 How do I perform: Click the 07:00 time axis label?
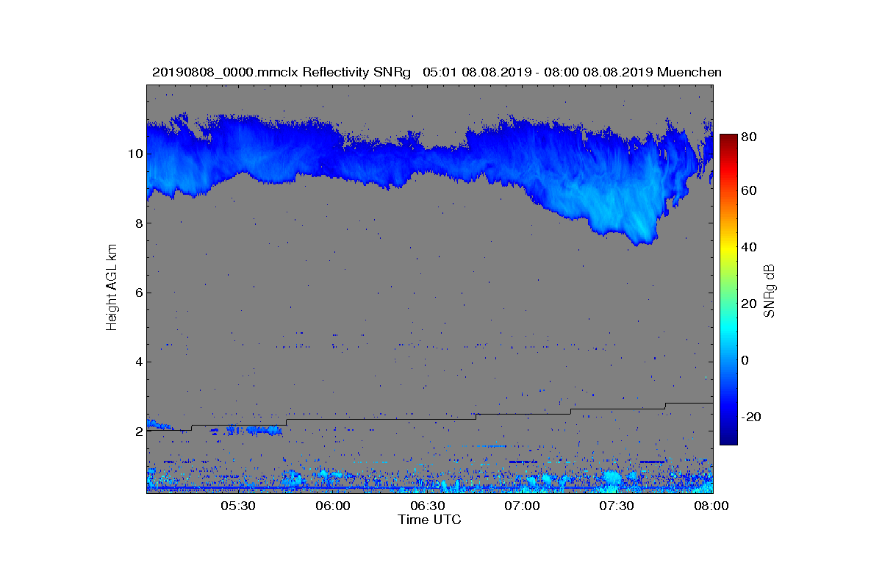tap(523, 506)
